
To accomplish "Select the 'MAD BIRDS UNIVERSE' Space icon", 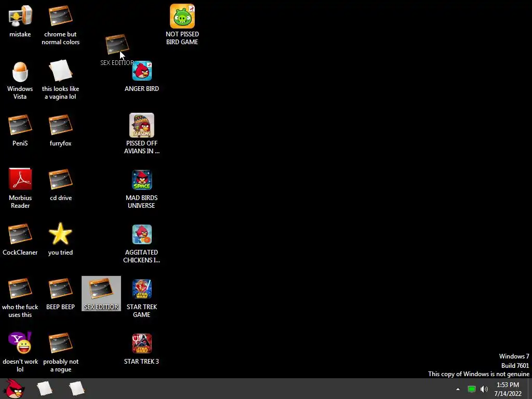I will coord(142,180).
